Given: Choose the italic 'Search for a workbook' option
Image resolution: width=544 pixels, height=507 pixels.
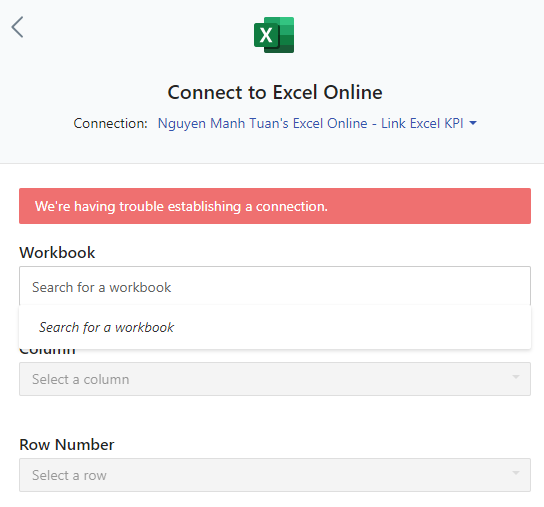Looking at the screenshot, I should [x=107, y=327].
